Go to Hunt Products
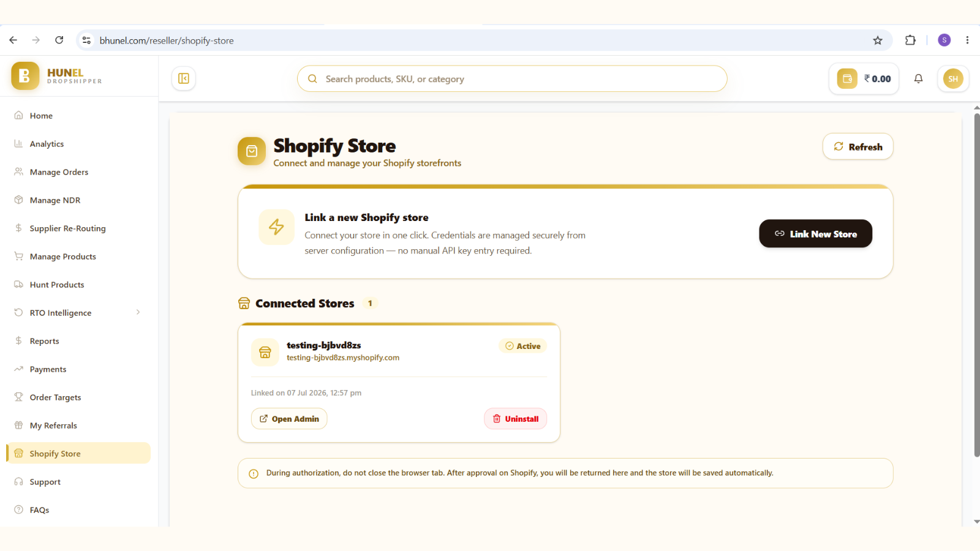This screenshot has height=551, width=980. pyautogui.click(x=78, y=285)
